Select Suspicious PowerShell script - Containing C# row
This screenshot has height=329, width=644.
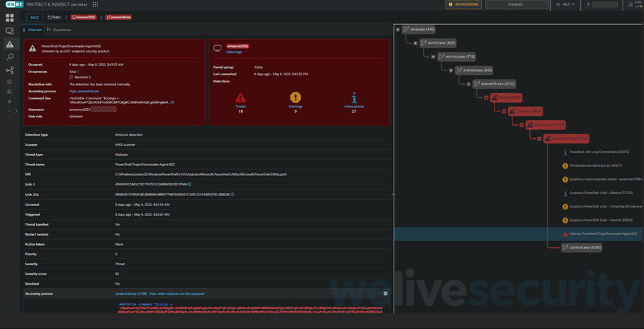coord(602,206)
